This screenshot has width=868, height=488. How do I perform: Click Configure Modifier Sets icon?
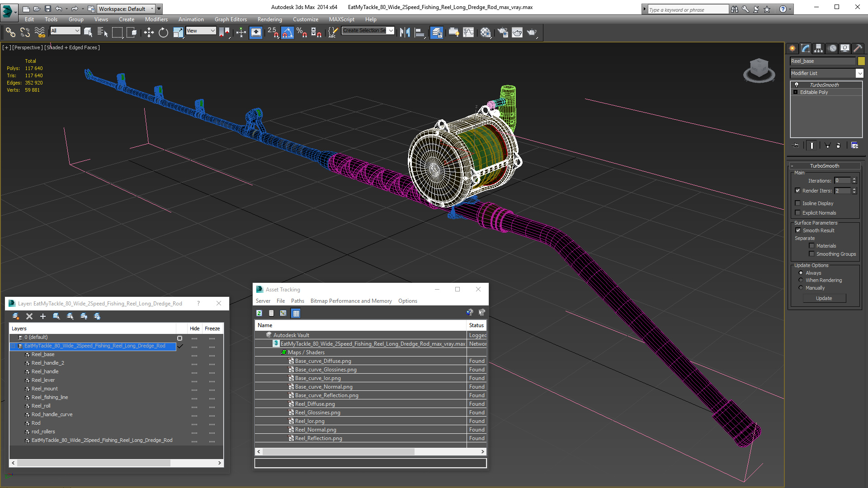854,145
